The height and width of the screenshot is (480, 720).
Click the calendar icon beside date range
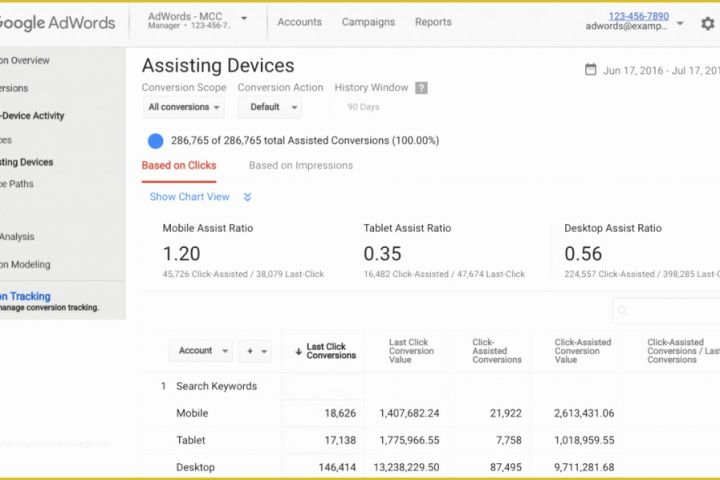[591, 69]
